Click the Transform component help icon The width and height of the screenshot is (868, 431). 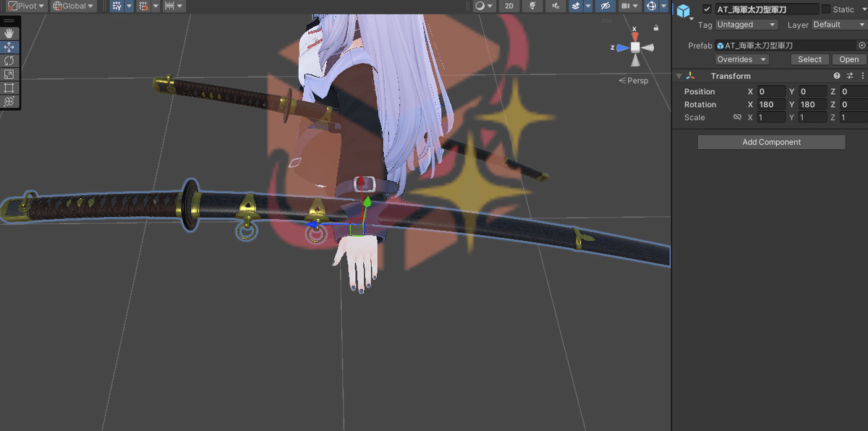click(836, 75)
